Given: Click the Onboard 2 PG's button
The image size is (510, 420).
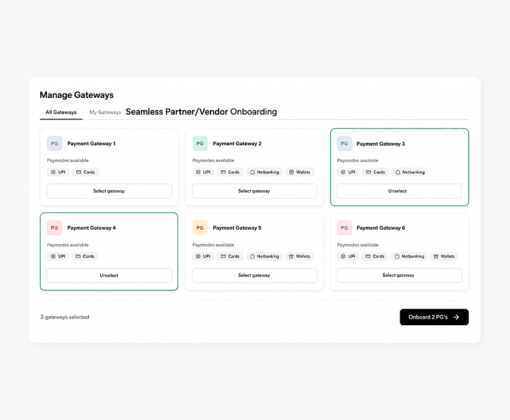Looking at the screenshot, I should pyautogui.click(x=434, y=317).
